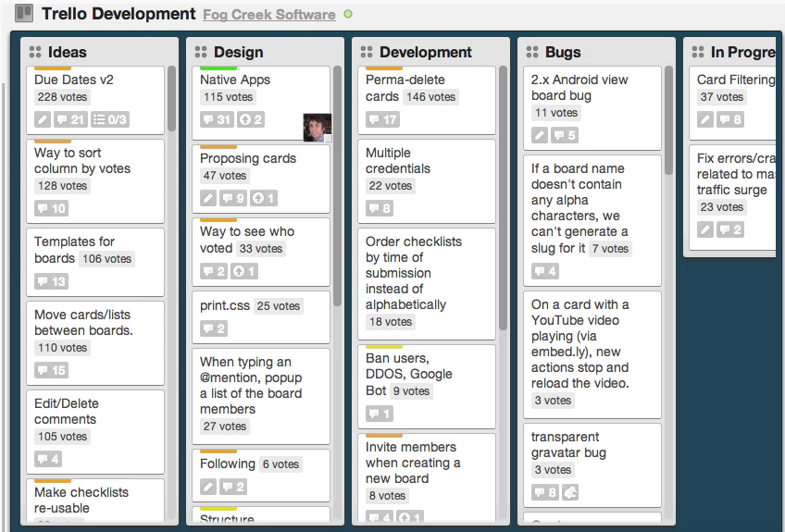
Task: Click the 0/3 checklist badge on Due Dates v2
Action: [x=109, y=119]
